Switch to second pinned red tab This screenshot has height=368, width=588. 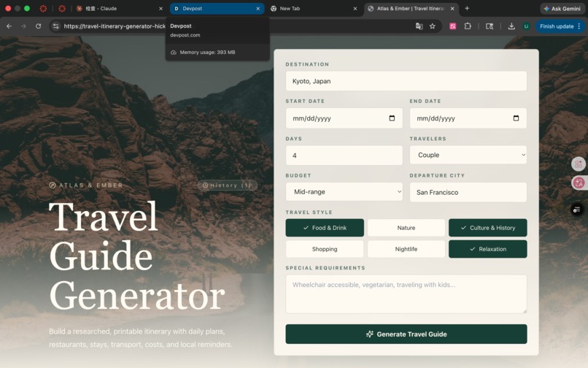pyautogui.click(x=62, y=8)
